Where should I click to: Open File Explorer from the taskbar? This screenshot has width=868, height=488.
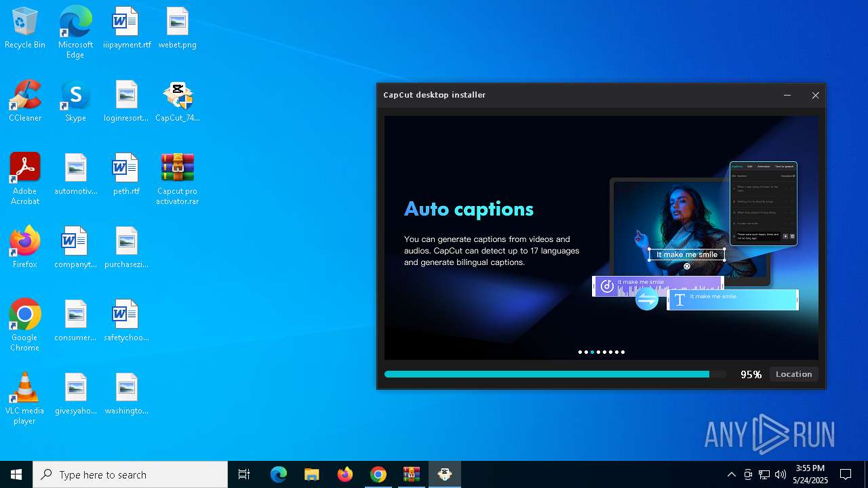[x=312, y=474]
